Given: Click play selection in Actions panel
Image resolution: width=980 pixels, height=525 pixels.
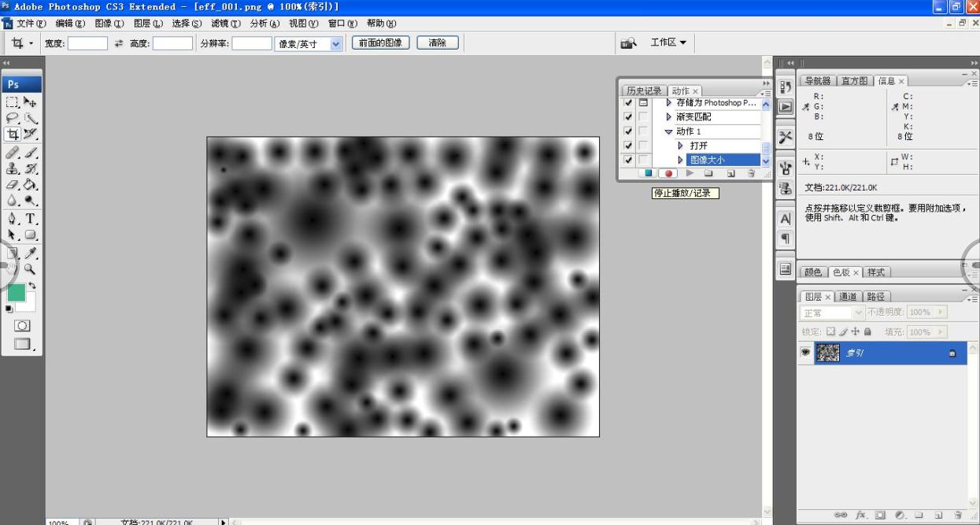Looking at the screenshot, I should (690, 173).
